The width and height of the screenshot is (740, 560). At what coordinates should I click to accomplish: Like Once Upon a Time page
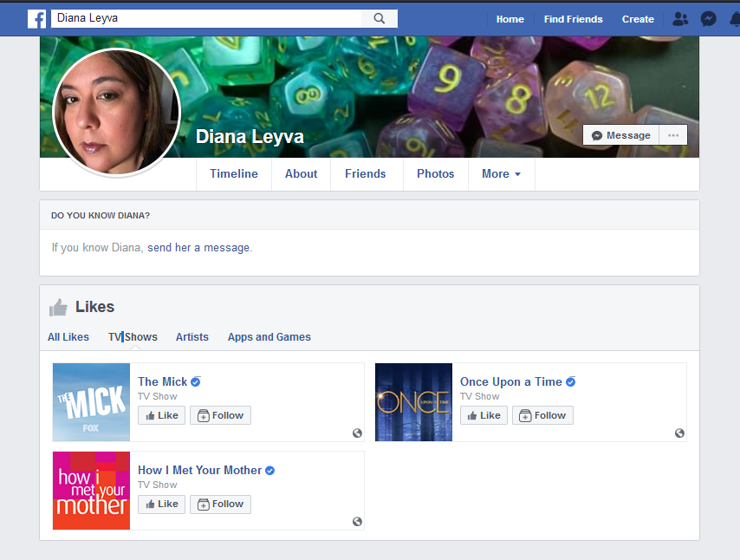pyautogui.click(x=484, y=415)
